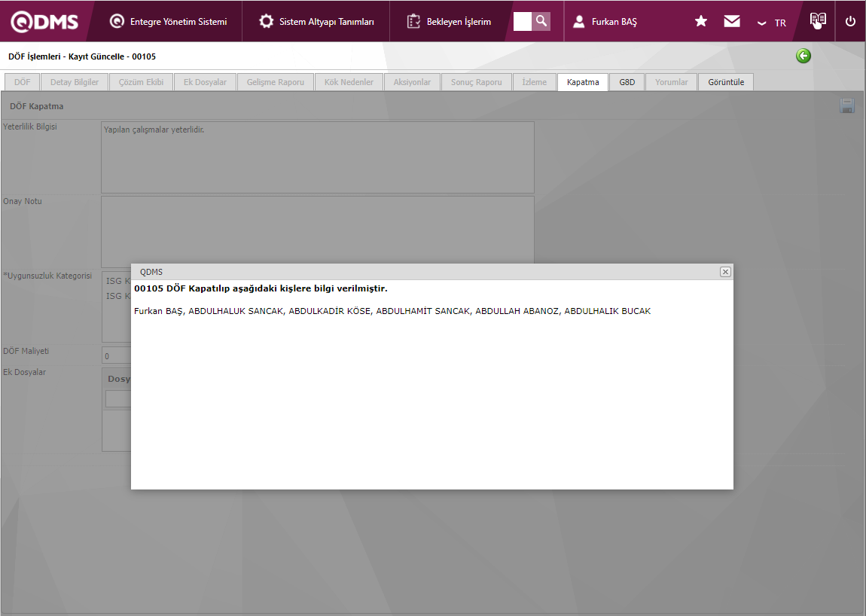Screen dimensions: 866x616
Task: Switch to the G8D tab
Action: [627, 82]
